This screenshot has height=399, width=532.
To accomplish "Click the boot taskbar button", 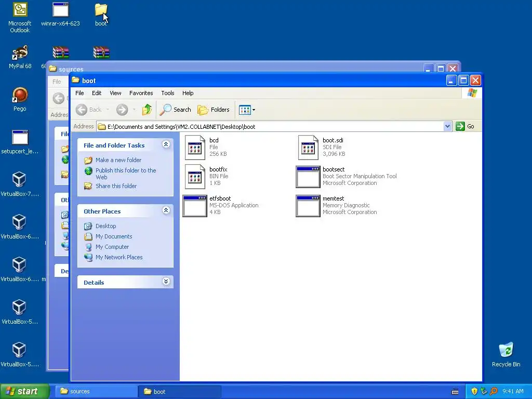I will pyautogui.click(x=179, y=392).
